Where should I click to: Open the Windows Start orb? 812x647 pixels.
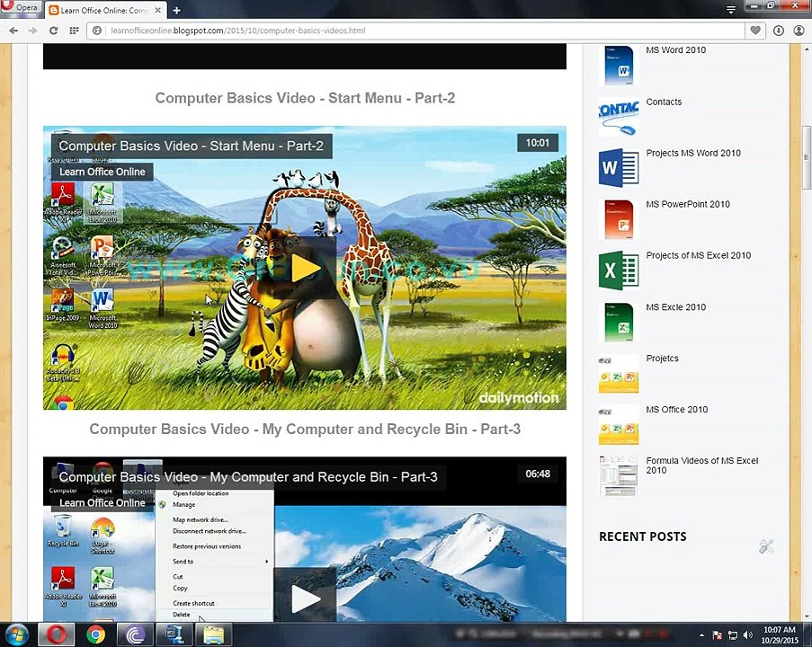(18, 634)
